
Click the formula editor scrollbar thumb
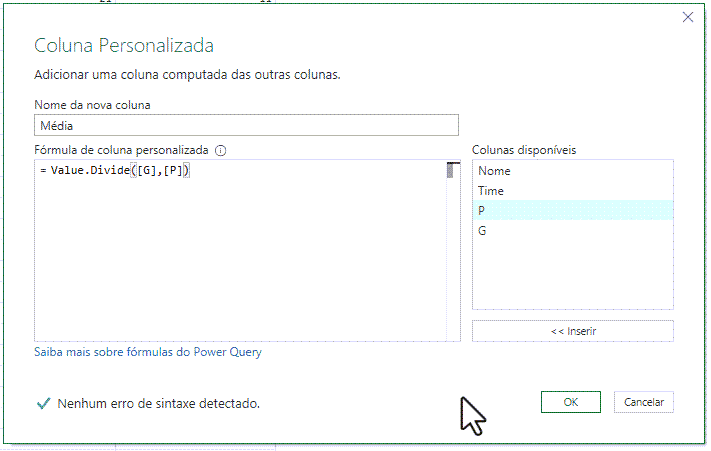[450, 170]
